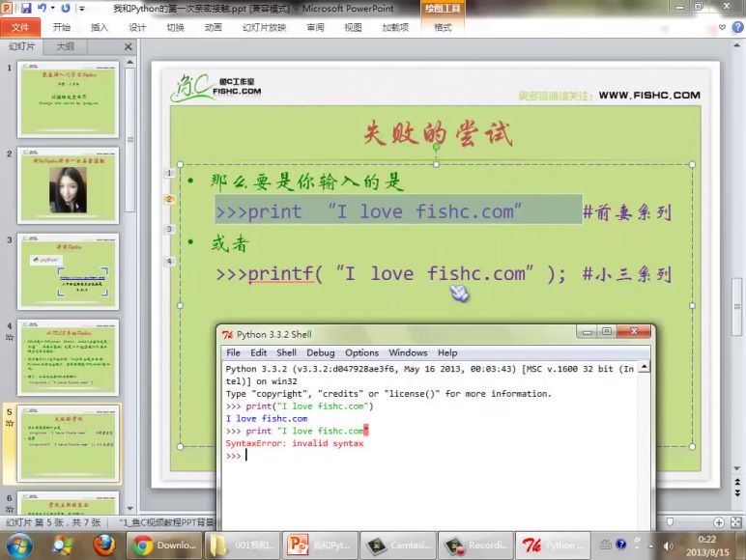Screen dimensions: 746x560
Task: Click the zoom in plus button
Action: [718, 522]
